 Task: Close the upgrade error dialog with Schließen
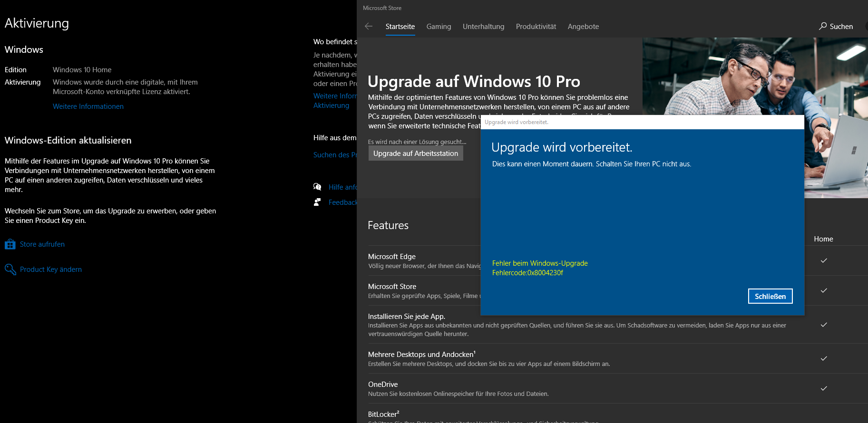pyautogui.click(x=770, y=296)
